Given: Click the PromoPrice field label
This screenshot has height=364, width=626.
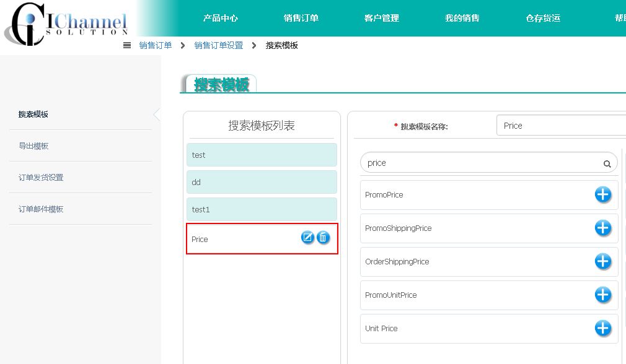Looking at the screenshot, I should [x=384, y=194].
